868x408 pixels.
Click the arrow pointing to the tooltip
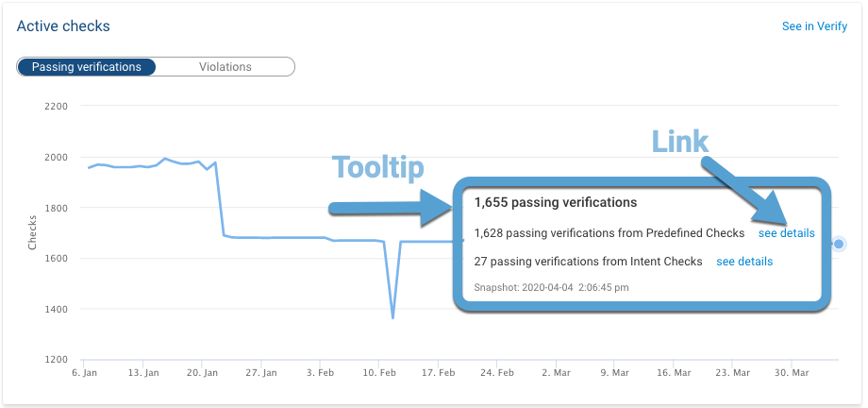pyautogui.click(x=387, y=208)
